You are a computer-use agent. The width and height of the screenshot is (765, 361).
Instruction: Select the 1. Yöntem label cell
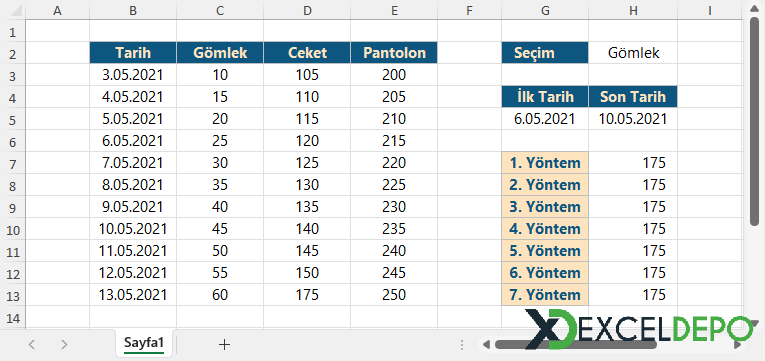coord(545,163)
